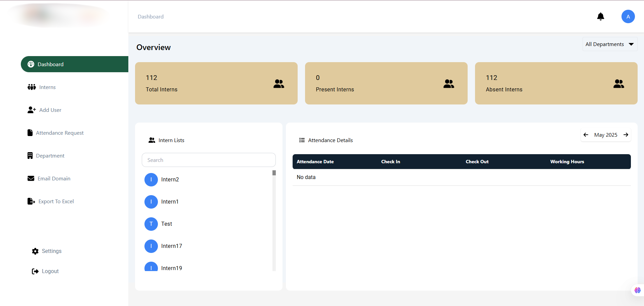Click the Dashboard breadcrumb text
This screenshot has height=306, width=644.
[x=151, y=16]
